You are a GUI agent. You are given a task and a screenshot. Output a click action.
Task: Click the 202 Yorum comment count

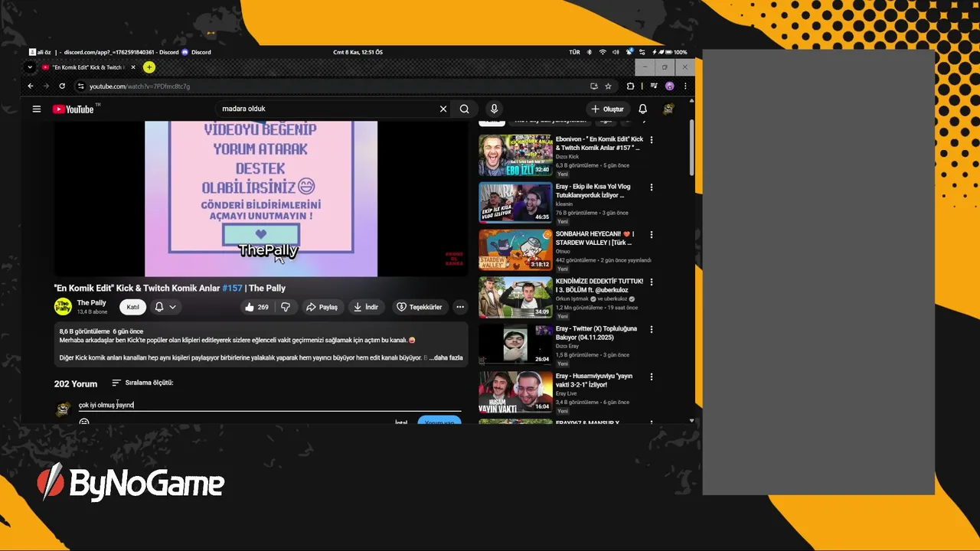click(76, 384)
